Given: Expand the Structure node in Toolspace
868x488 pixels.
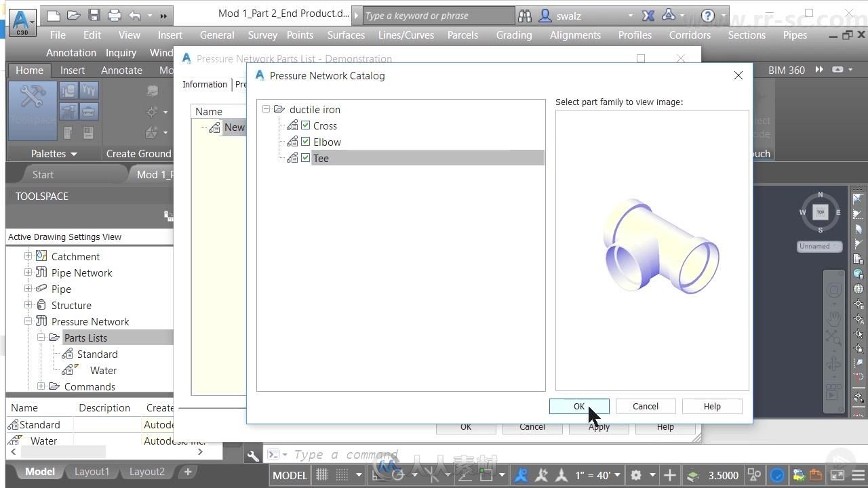Looking at the screenshot, I should coord(28,305).
